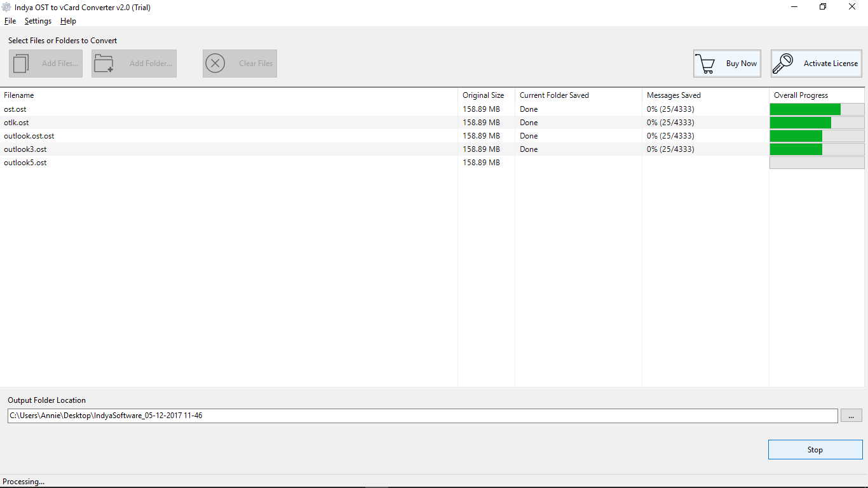Click the Add Files... button label

click(60, 64)
